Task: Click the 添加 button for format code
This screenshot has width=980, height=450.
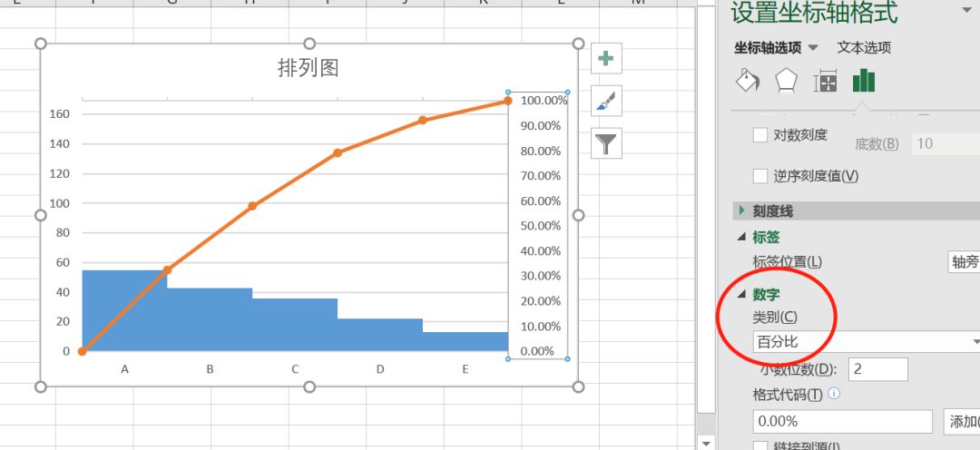Action: tap(961, 421)
